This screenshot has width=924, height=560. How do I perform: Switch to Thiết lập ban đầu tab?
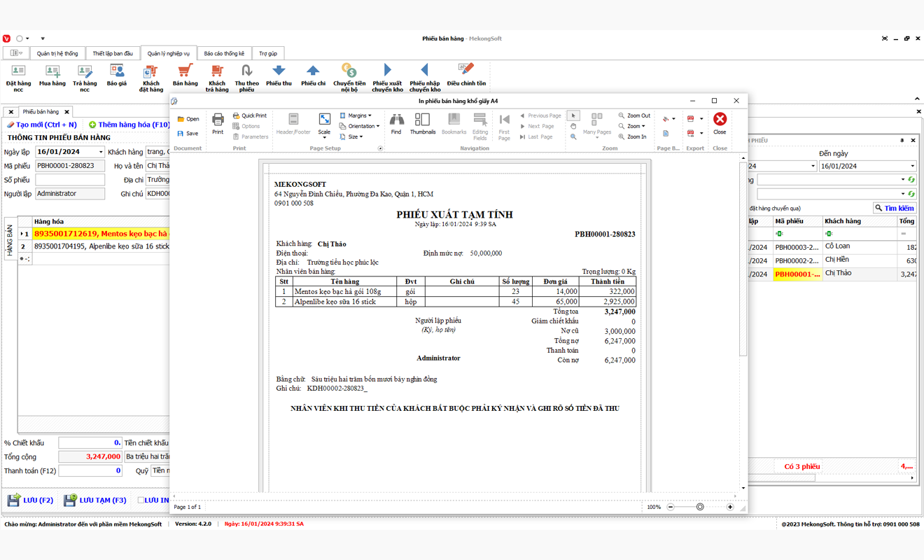pos(113,53)
